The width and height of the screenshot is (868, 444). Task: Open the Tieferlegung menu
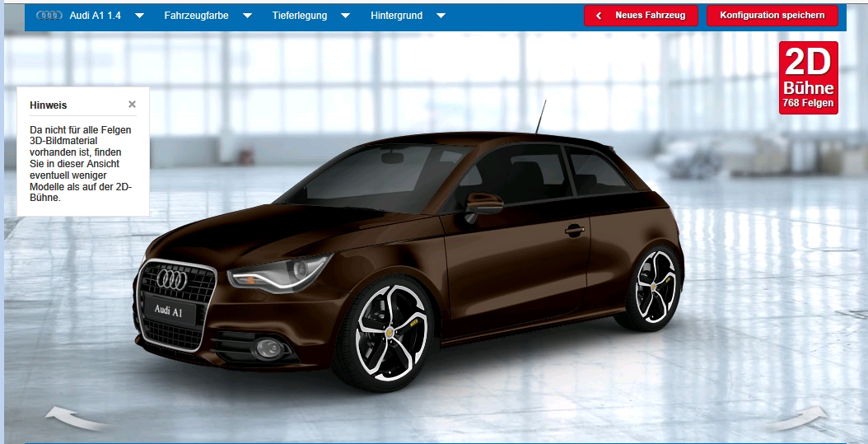[300, 16]
